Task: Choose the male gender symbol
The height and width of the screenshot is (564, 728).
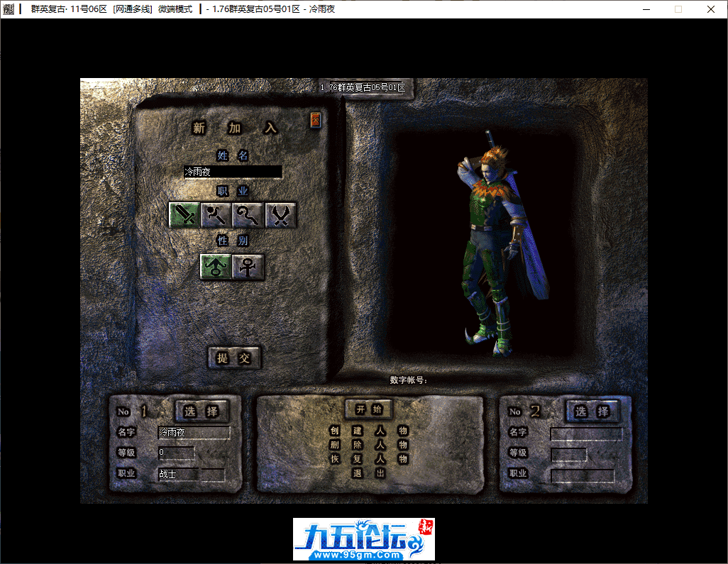Action: pyautogui.click(x=216, y=267)
